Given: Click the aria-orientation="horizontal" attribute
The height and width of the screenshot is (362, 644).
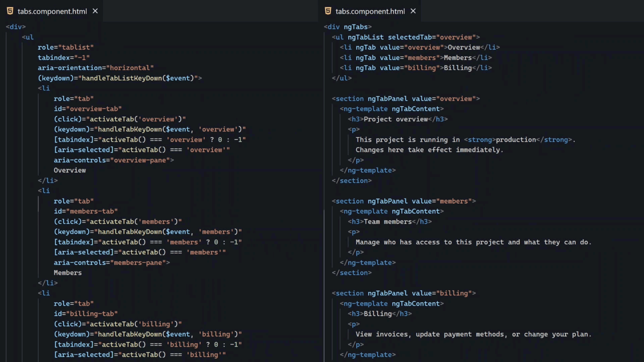Looking at the screenshot, I should (96, 68).
